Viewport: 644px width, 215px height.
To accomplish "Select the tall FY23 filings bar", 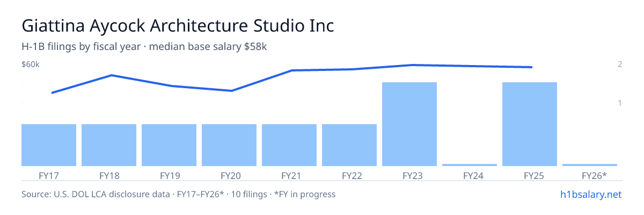I will (x=409, y=124).
